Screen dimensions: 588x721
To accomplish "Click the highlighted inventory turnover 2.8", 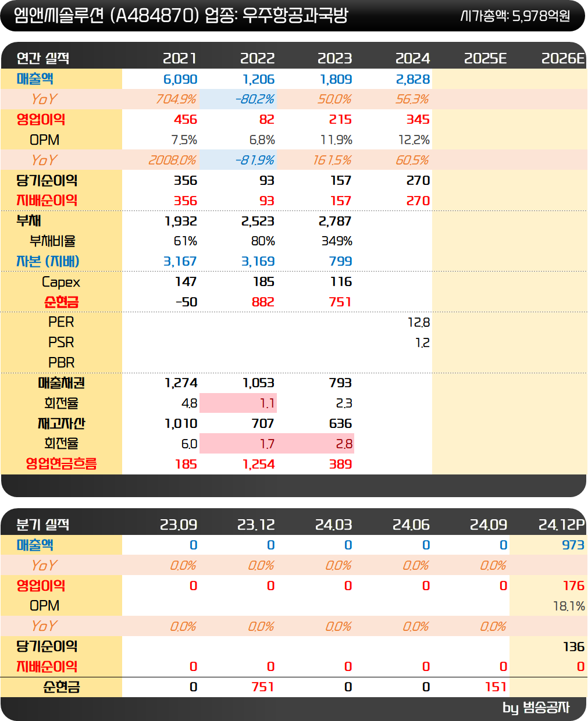I will point(344,444).
